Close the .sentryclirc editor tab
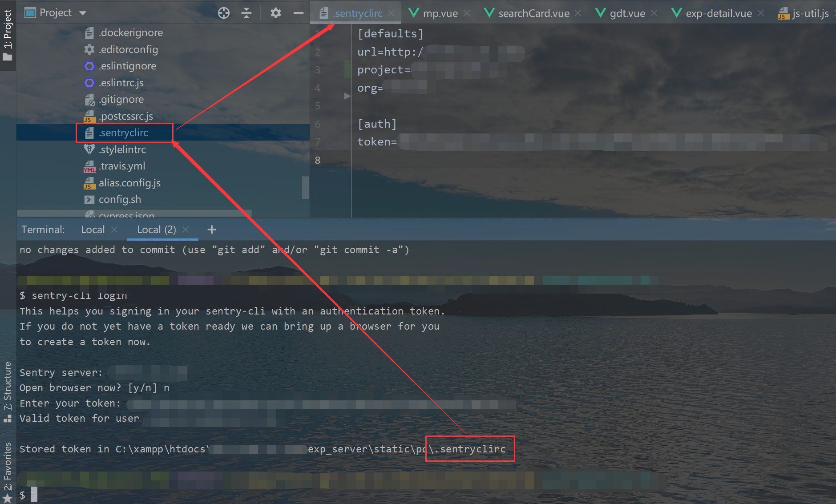The image size is (836, 504). [391, 13]
